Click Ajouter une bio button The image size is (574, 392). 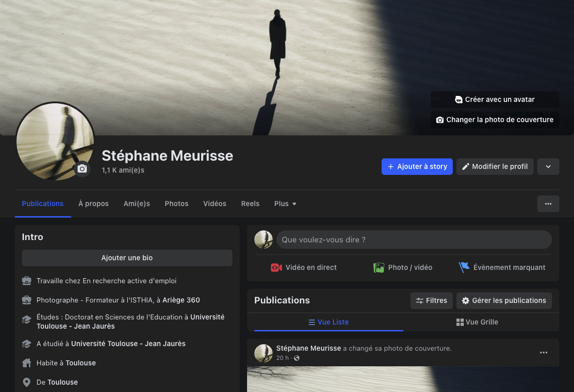click(127, 258)
